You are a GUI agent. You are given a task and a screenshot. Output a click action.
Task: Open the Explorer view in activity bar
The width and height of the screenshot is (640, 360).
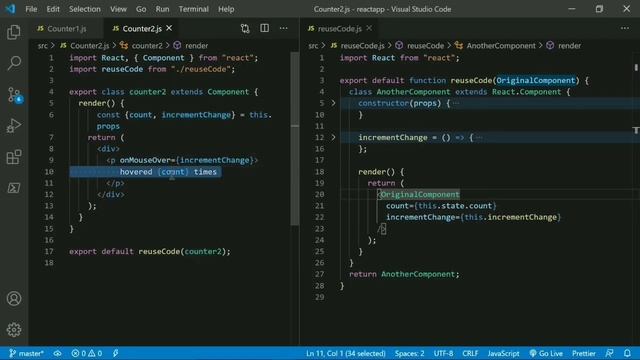tap(14, 32)
